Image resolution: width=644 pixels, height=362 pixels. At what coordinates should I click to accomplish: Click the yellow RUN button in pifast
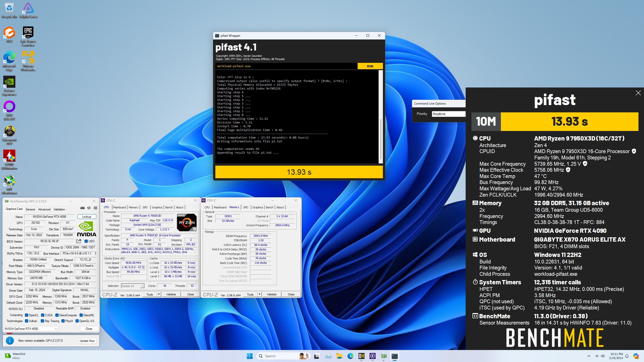pyautogui.click(x=370, y=66)
